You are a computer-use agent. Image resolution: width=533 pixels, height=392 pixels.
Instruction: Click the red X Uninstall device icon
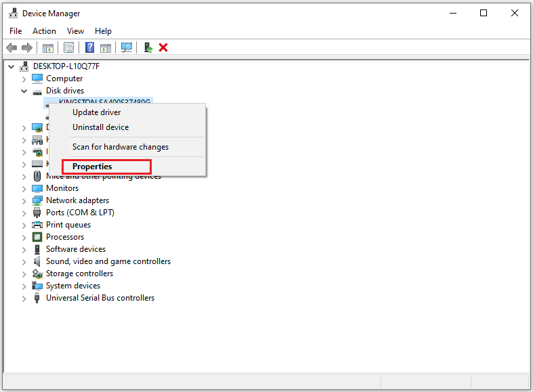[163, 47]
